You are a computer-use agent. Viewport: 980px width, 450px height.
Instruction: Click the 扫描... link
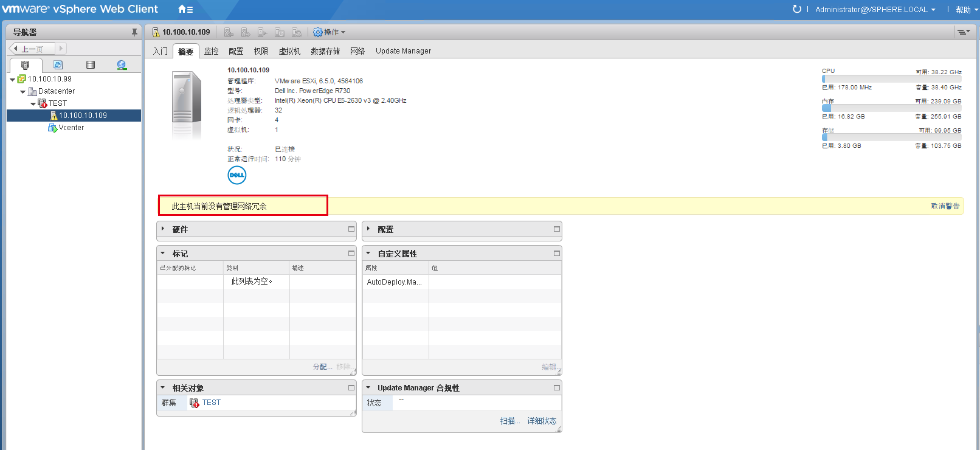click(510, 421)
